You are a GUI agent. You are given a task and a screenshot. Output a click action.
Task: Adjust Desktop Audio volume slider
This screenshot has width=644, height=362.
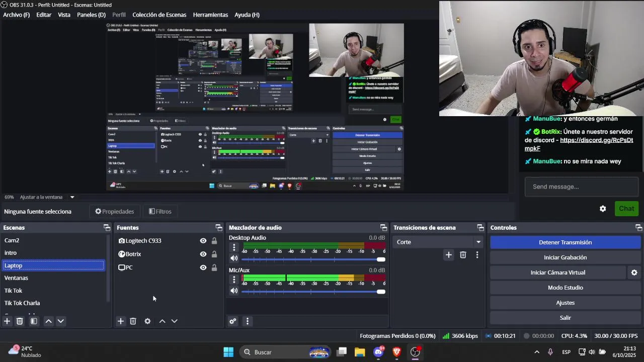[x=313, y=259]
